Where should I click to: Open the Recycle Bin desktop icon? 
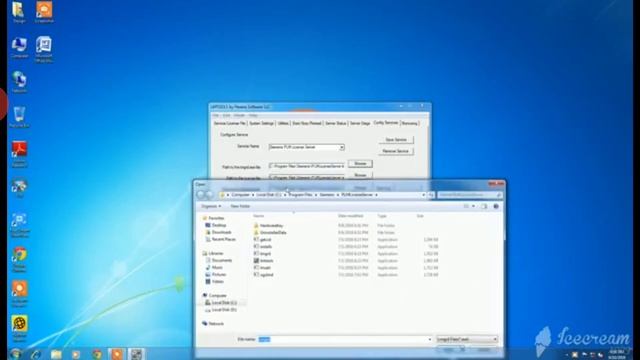coord(19,118)
